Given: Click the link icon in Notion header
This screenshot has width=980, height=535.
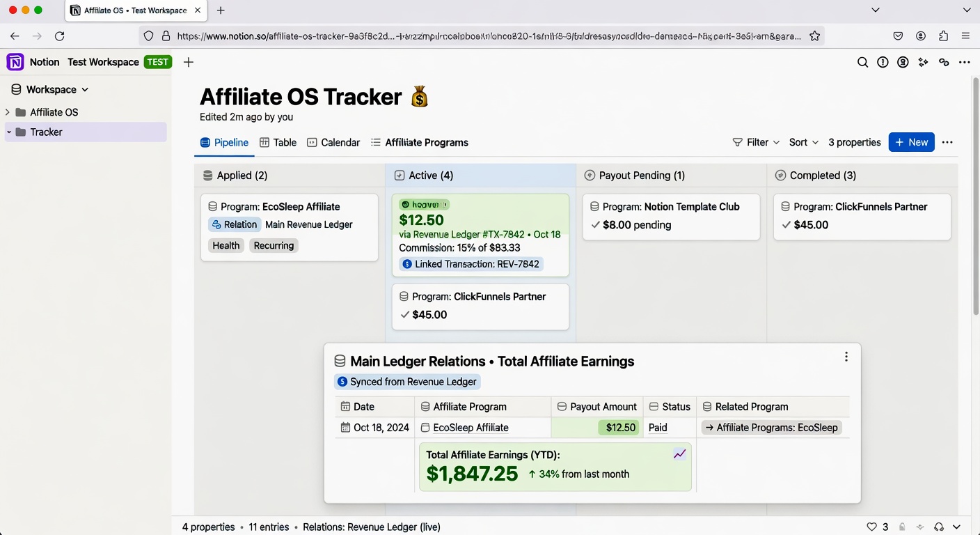Looking at the screenshot, I should (x=944, y=62).
